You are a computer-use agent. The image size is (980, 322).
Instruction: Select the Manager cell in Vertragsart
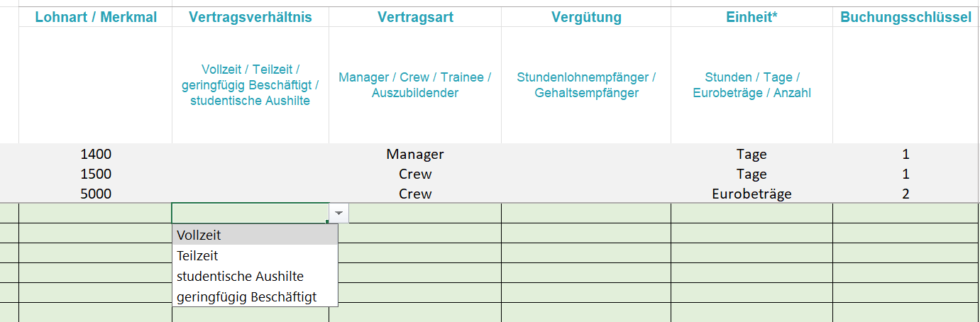click(x=415, y=154)
